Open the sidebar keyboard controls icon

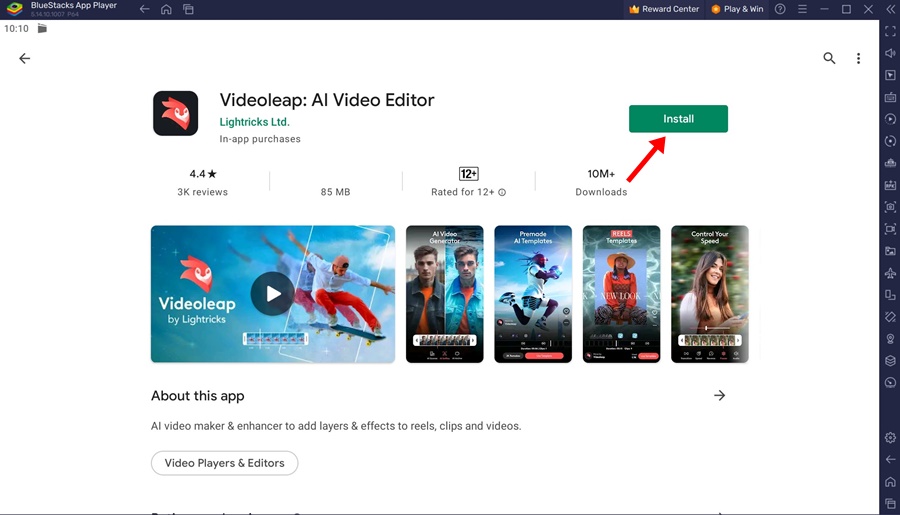tap(890, 97)
